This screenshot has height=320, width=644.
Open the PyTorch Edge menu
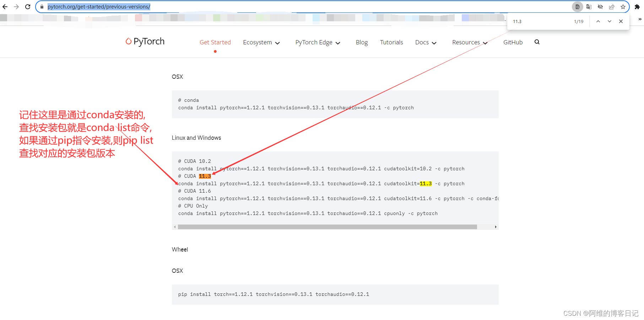318,43
